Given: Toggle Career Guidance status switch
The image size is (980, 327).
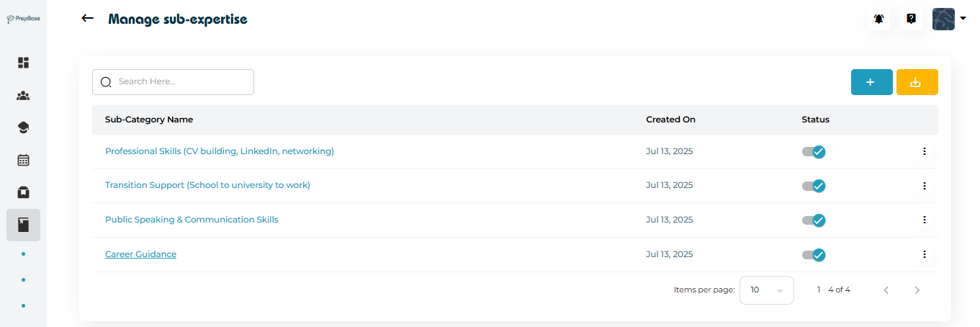Looking at the screenshot, I should (814, 254).
